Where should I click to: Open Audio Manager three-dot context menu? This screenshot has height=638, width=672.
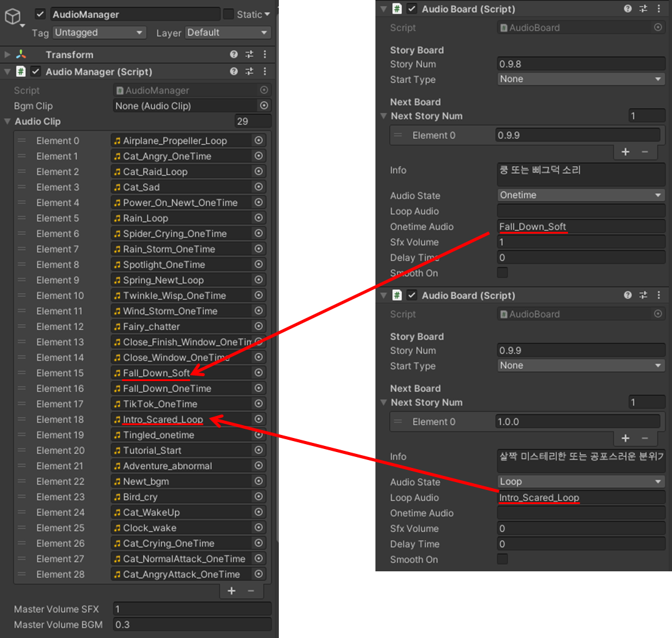coord(265,71)
